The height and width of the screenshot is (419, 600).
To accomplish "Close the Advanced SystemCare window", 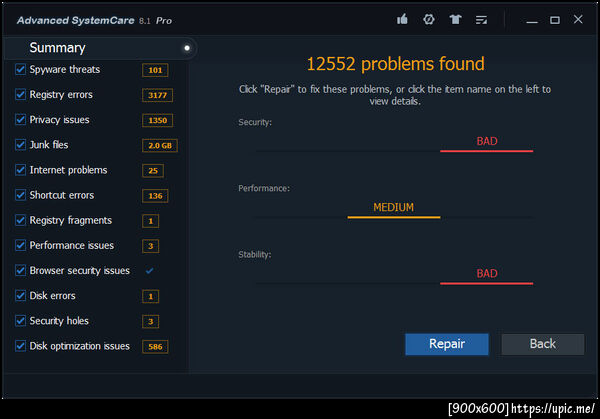I will pos(578,19).
